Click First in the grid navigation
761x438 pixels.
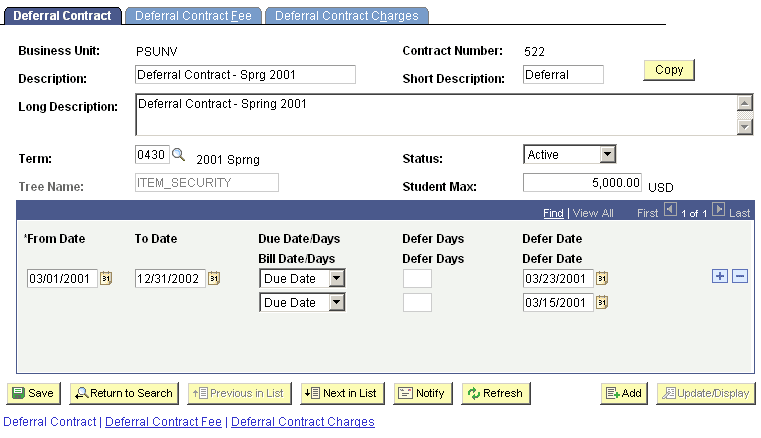coord(647,213)
